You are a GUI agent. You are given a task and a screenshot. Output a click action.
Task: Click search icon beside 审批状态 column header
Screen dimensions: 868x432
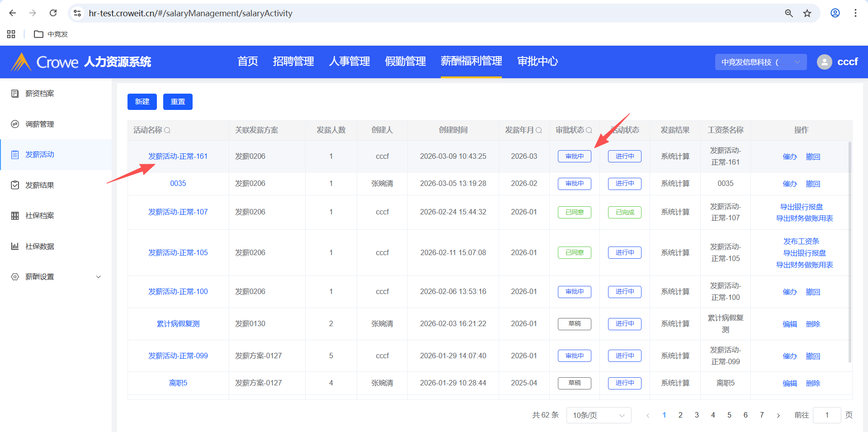click(589, 130)
